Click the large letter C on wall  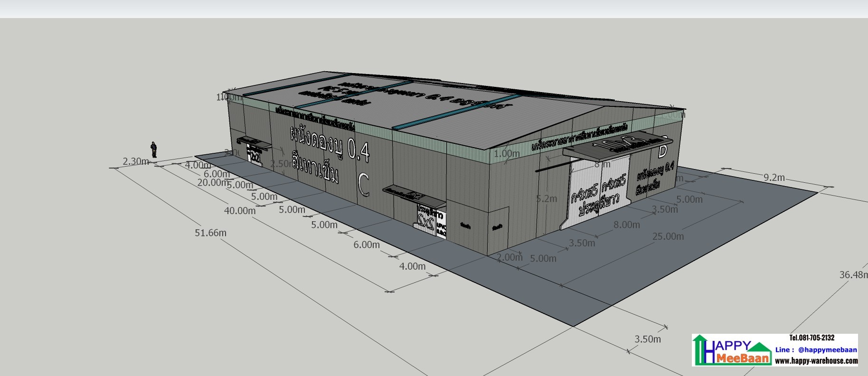tap(363, 185)
